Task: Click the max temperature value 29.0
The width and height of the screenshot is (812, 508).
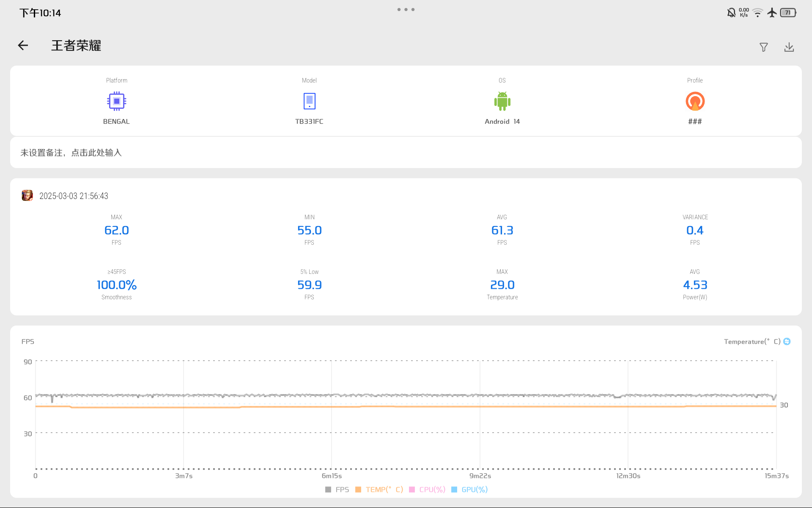Action: (x=502, y=285)
